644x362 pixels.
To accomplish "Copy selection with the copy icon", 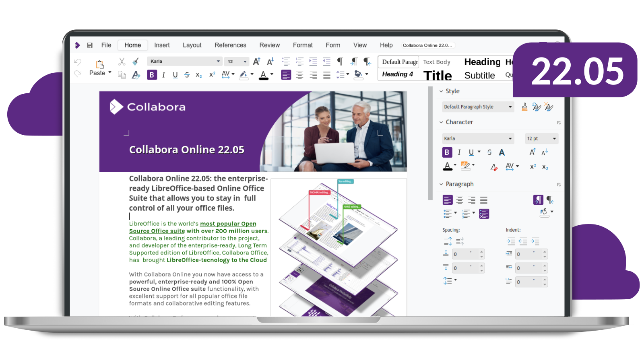I will (122, 74).
